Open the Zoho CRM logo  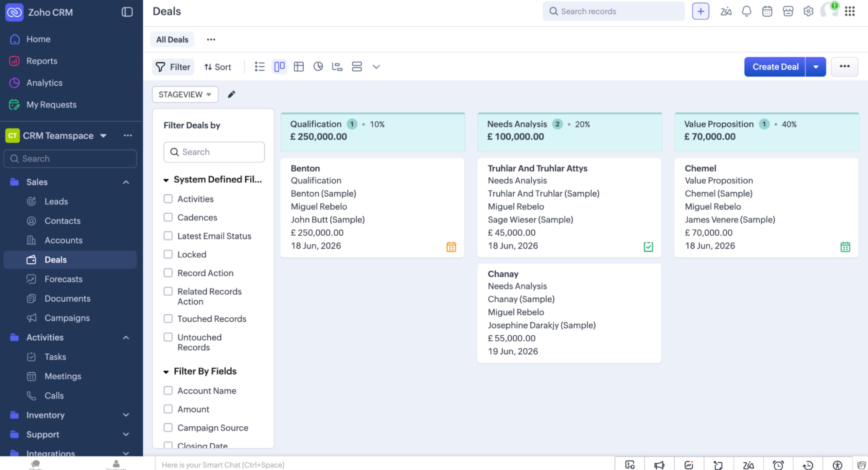[x=14, y=12]
